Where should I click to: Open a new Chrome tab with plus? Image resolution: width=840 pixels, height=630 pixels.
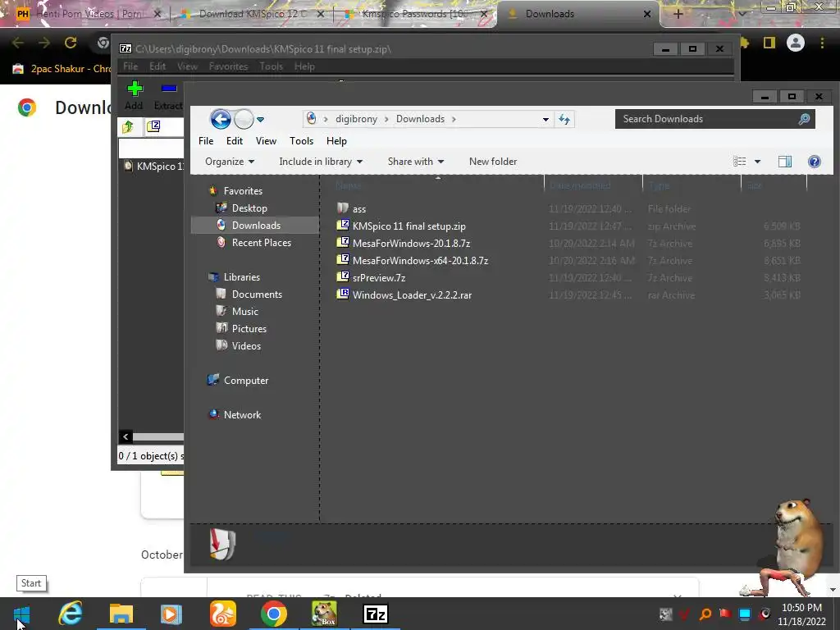678,14
